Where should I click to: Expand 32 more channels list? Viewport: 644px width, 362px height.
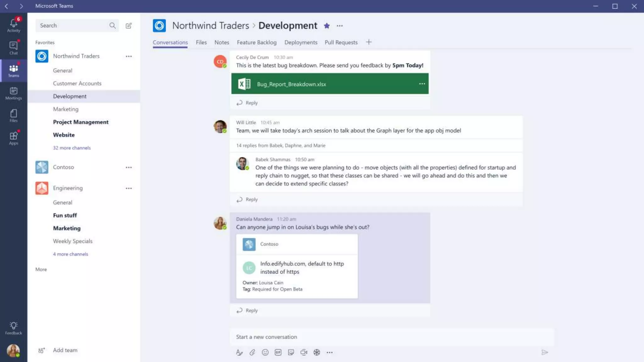(72, 148)
